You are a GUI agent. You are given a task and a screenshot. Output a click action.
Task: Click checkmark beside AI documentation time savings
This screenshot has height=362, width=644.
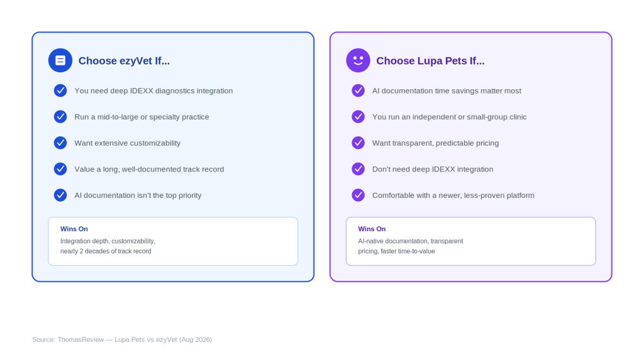(x=358, y=90)
